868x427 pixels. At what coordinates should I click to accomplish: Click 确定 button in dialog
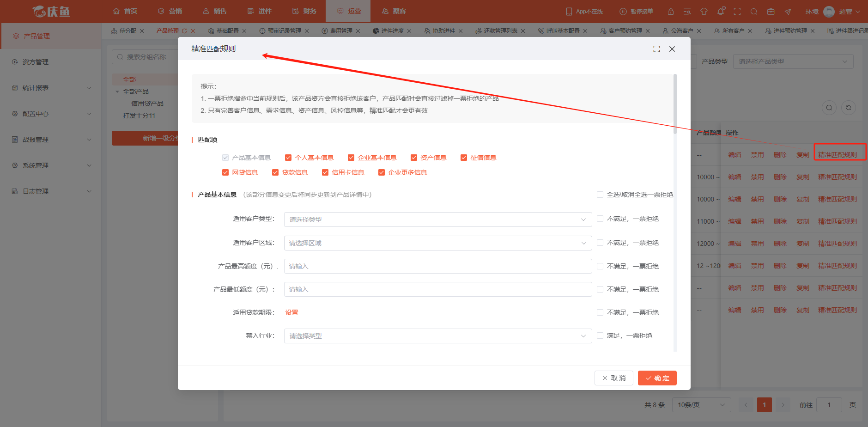[x=657, y=378]
